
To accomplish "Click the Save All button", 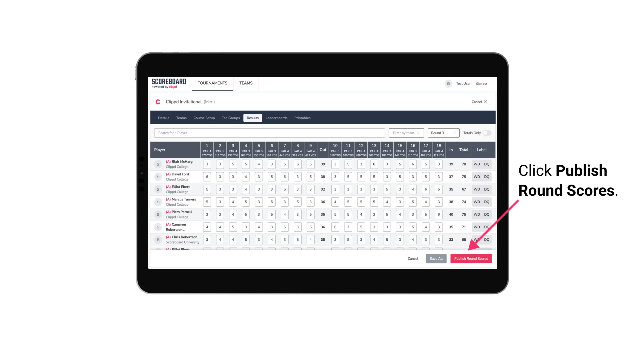I will pos(436,258).
